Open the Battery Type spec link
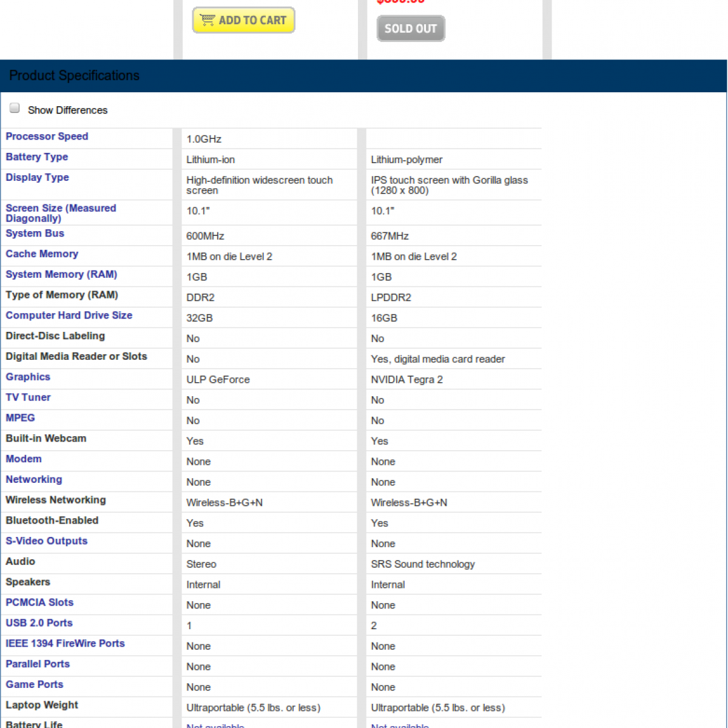This screenshot has height=728, width=728. point(37,157)
